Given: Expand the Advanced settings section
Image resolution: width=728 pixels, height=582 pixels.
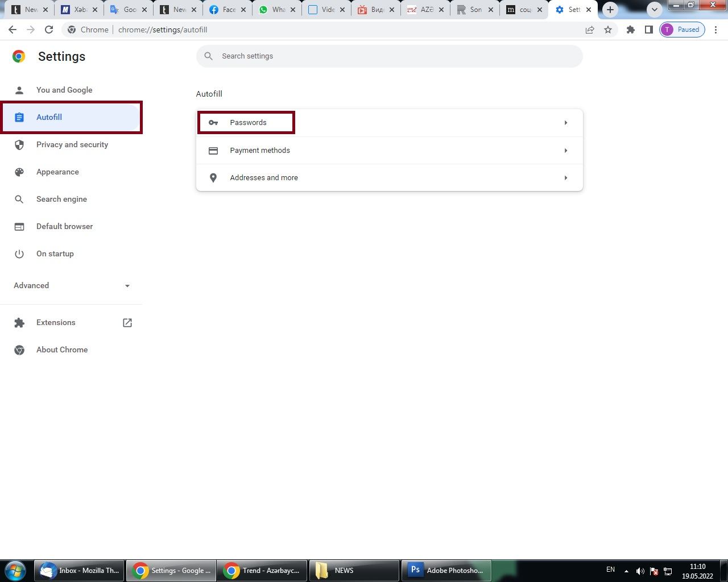Looking at the screenshot, I should [x=72, y=285].
